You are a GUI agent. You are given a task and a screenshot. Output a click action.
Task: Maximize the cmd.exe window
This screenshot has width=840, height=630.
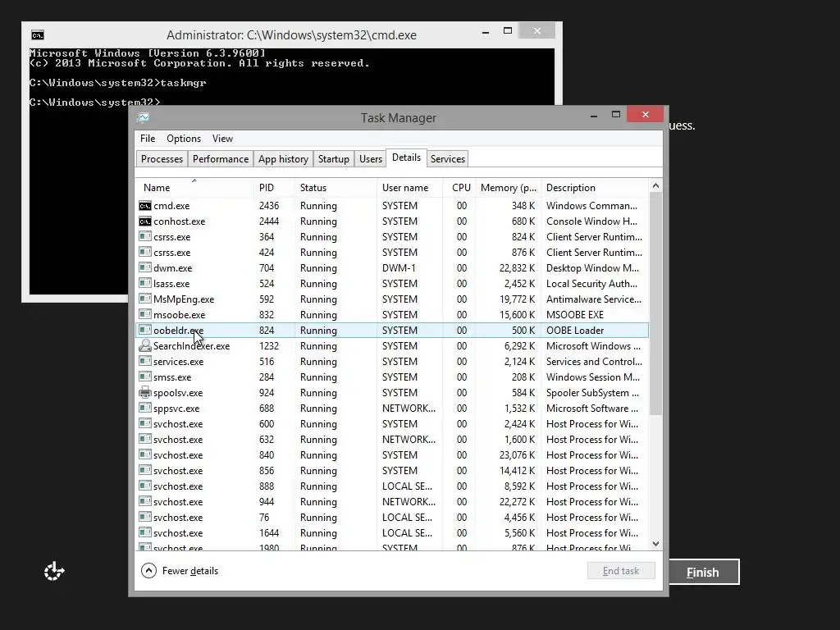(508, 31)
